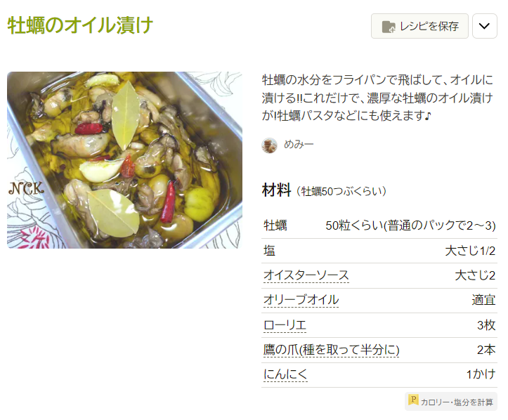This screenshot has width=508, height=420.
Task: Click the 材料 heading
Action: [x=276, y=190]
